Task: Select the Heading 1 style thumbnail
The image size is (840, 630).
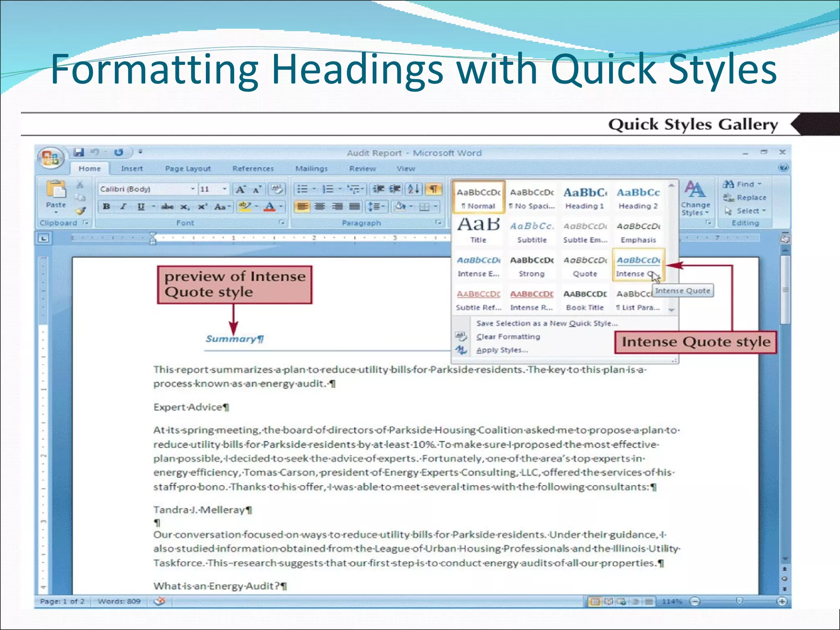Action: (x=584, y=198)
